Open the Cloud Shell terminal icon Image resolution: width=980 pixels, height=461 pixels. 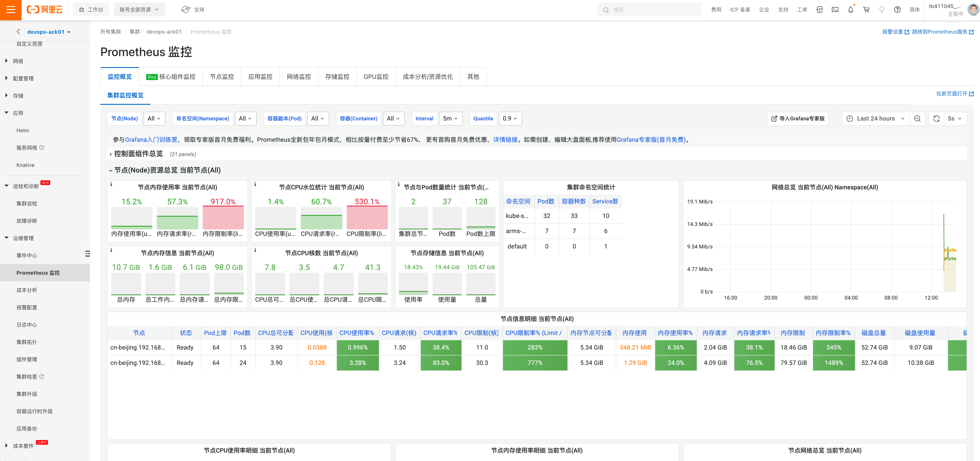(x=835, y=10)
